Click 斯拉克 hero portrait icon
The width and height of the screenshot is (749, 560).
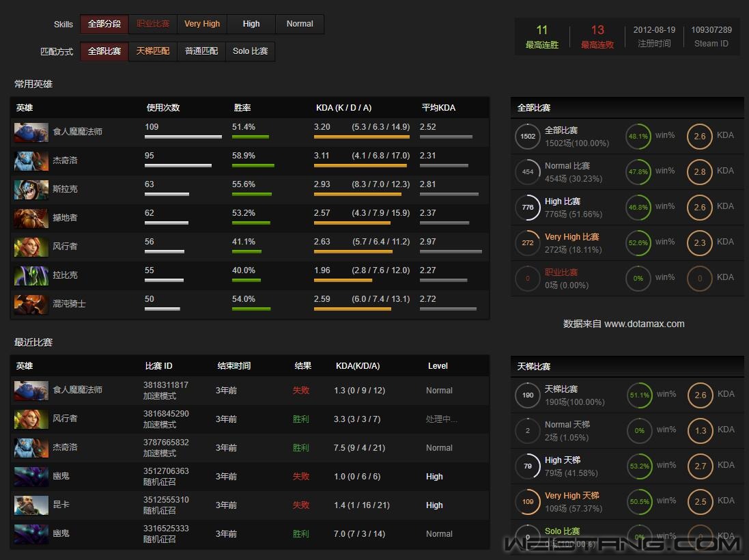pos(31,190)
